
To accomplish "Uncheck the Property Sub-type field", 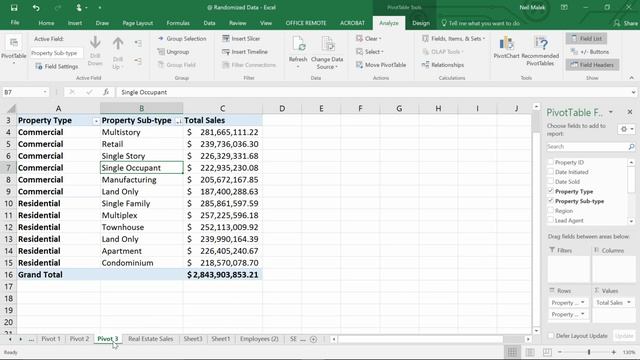I will coord(551,201).
